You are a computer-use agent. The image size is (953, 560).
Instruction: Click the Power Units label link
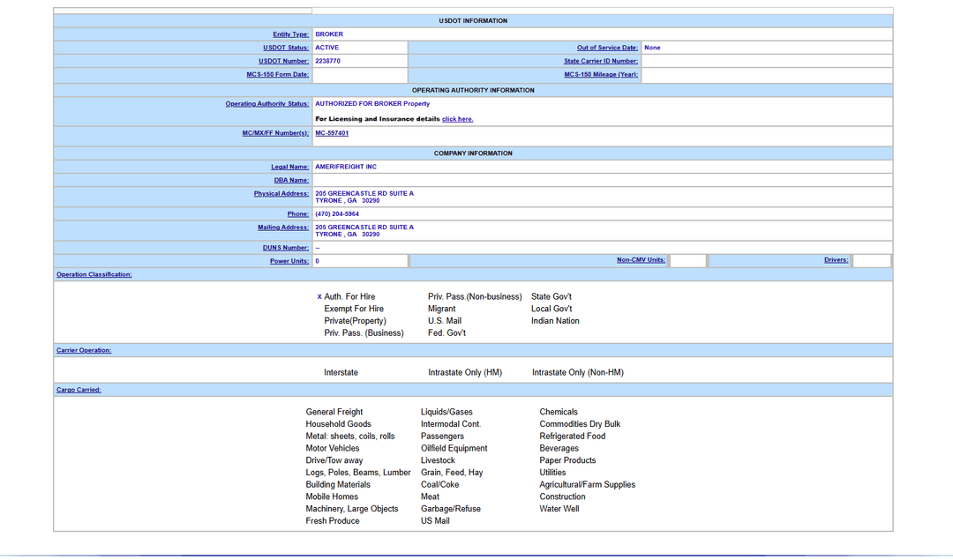click(x=289, y=261)
